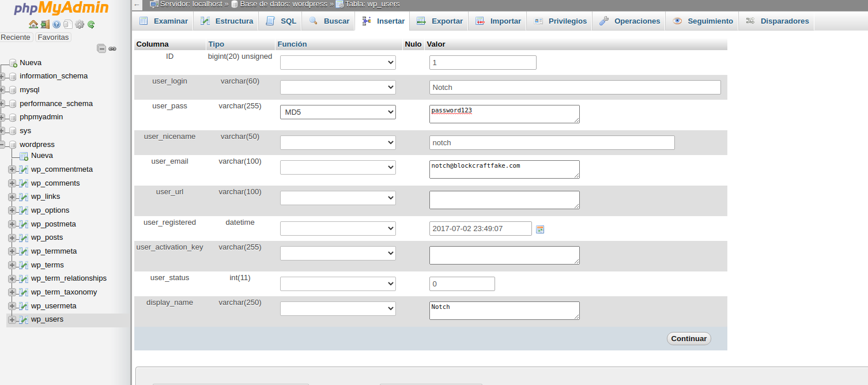This screenshot has height=385, width=868.
Task: Open the Importar tab
Action: coord(498,21)
